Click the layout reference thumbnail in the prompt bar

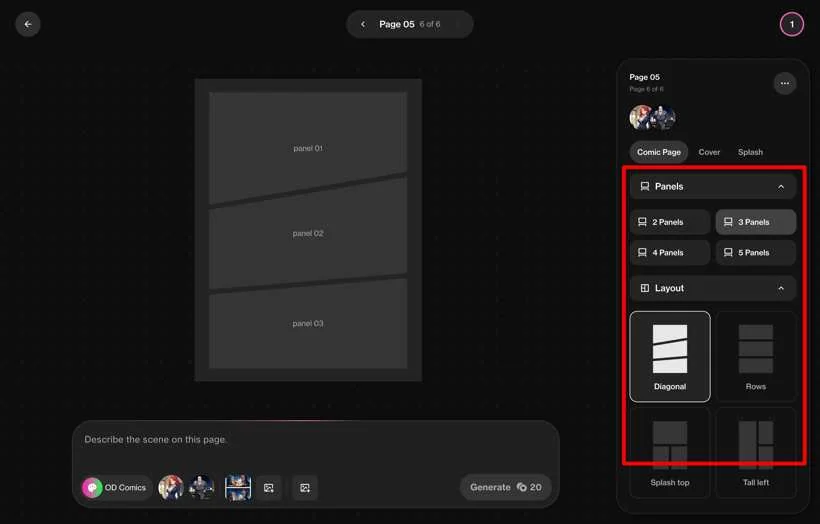pos(238,487)
